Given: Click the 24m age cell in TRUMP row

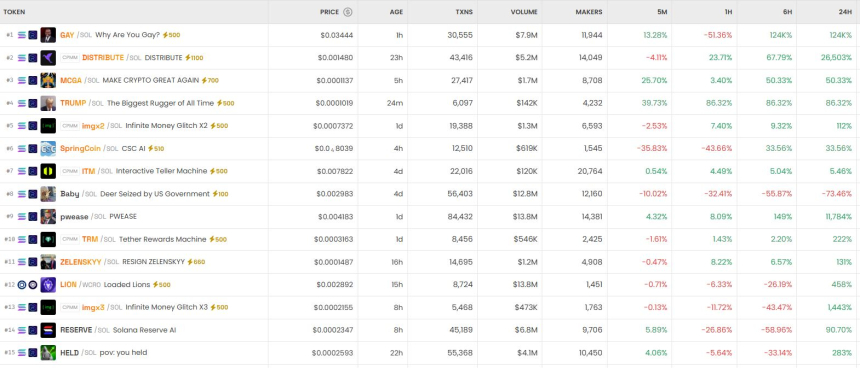Looking at the screenshot, I should coord(395,103).
